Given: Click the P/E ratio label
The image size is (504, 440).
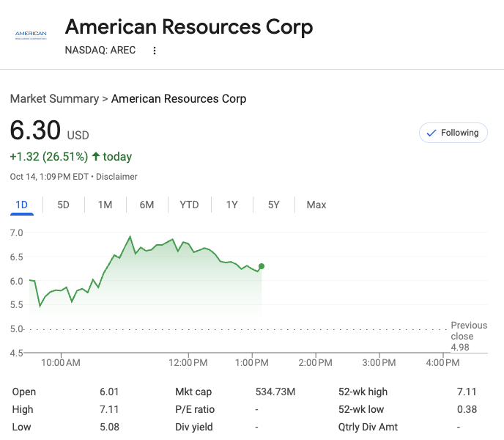Looking at the screenshot, I should [195, 409].
